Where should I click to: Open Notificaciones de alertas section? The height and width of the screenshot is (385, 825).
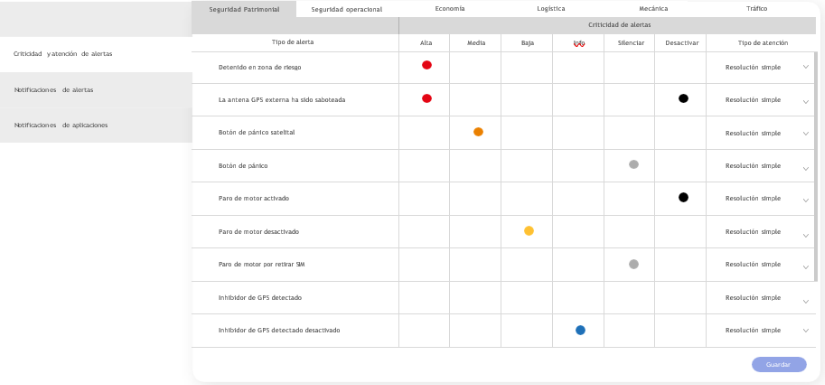pos(96,90)
